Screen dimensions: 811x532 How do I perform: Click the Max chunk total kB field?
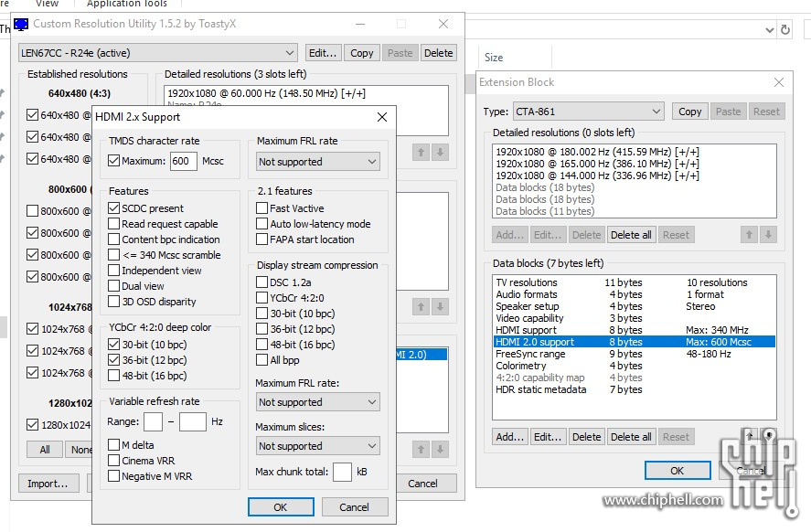pos(342,472)
